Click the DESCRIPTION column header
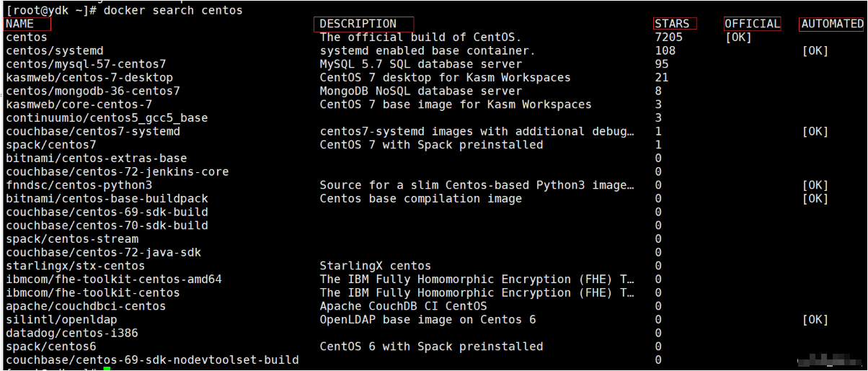Image resolution: width=868 pixels, height=371 pixels. point(358,24)
